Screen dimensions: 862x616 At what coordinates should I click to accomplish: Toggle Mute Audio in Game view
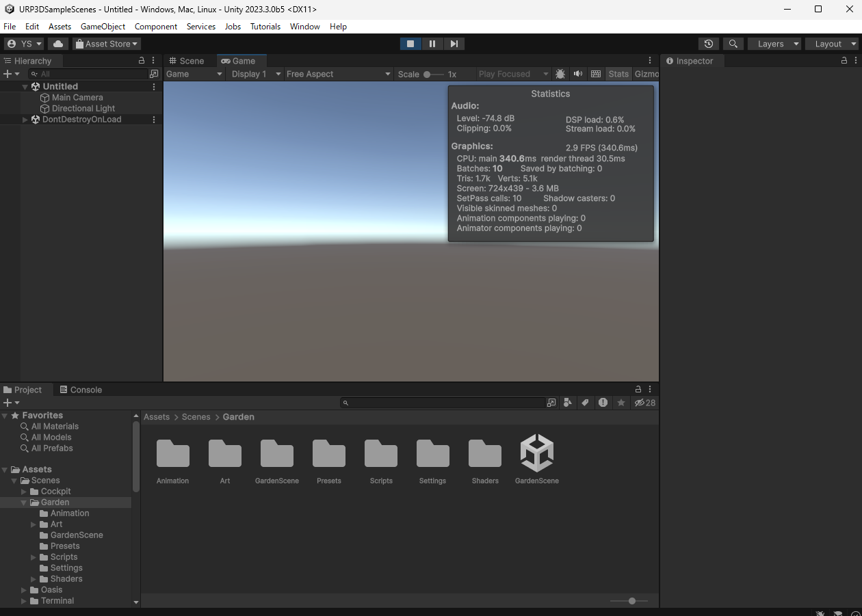tap(578, 74)
